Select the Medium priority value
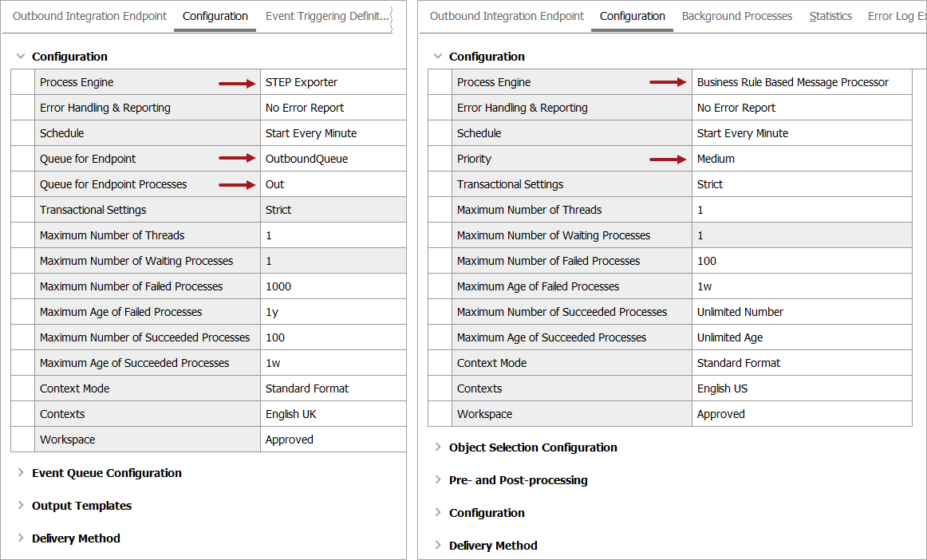927x560 pixels. 716,159
